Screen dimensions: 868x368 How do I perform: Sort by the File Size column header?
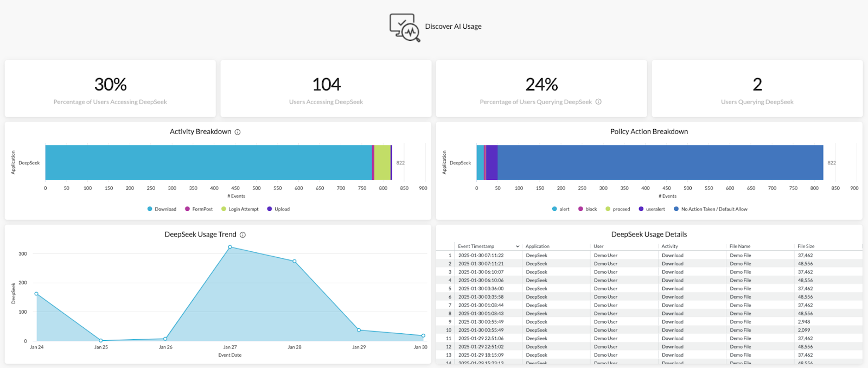coord(806,246)
